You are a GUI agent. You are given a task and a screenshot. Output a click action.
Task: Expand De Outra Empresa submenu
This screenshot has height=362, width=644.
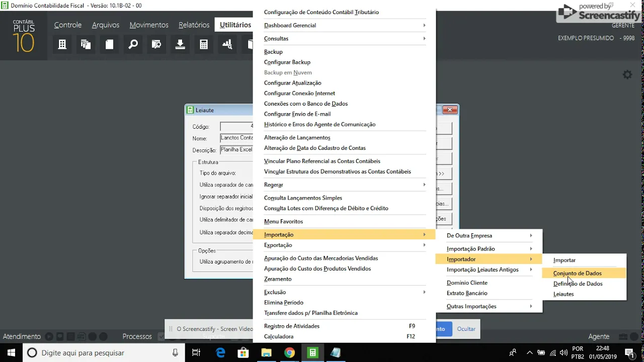(489, 235)
